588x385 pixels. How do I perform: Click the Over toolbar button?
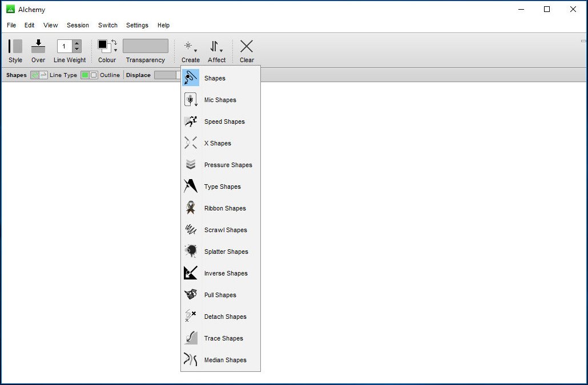click(38, 51)
